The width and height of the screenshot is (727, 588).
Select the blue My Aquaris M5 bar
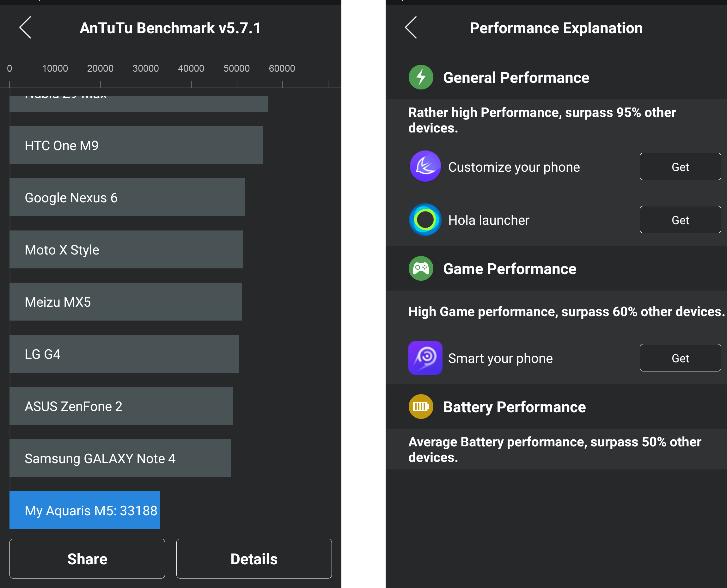(85, 510)
